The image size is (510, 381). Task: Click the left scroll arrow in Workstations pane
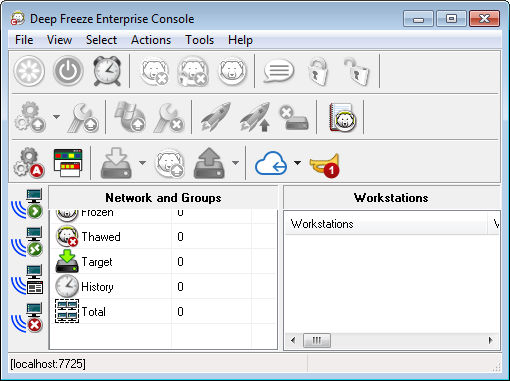(x=293, y=340)
